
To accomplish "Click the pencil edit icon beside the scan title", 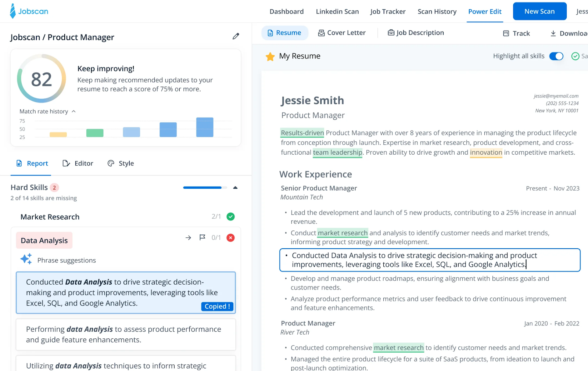I will coord(236,36).
